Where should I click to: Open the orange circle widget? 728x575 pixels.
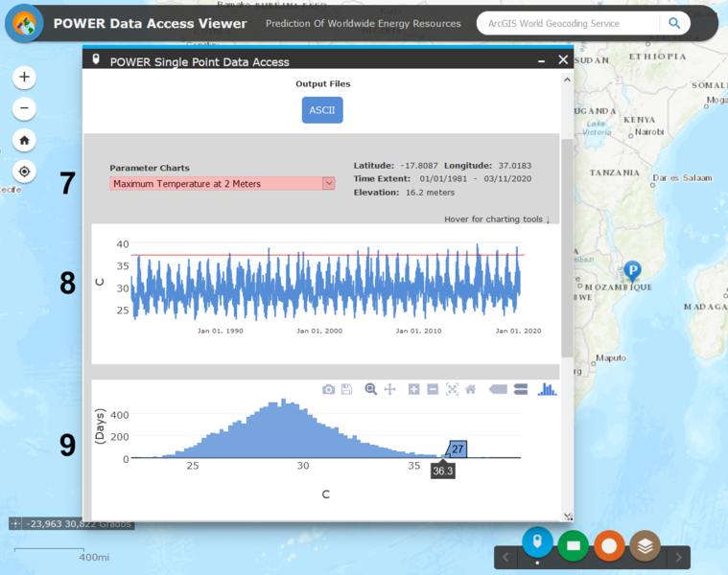click(609, 546)
